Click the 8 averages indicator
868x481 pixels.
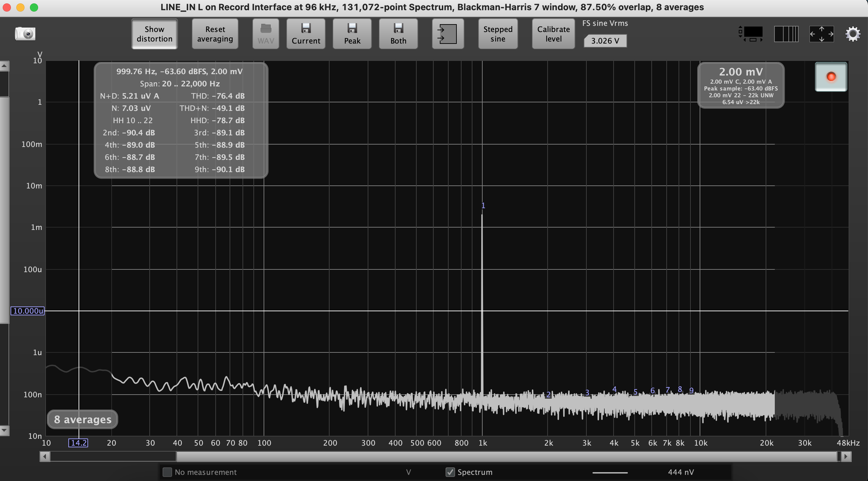83,419
